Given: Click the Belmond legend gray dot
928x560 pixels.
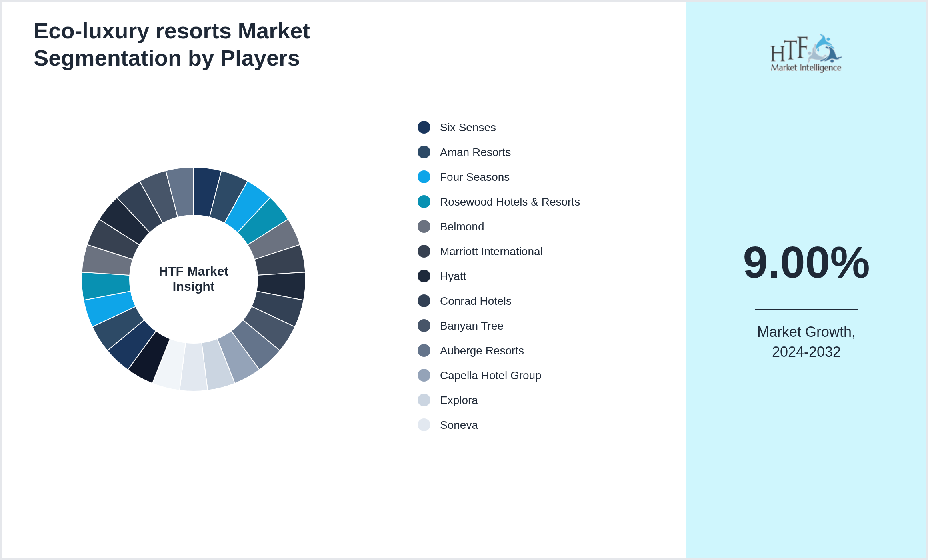Looking at the screenshot, I should point(424,226).
